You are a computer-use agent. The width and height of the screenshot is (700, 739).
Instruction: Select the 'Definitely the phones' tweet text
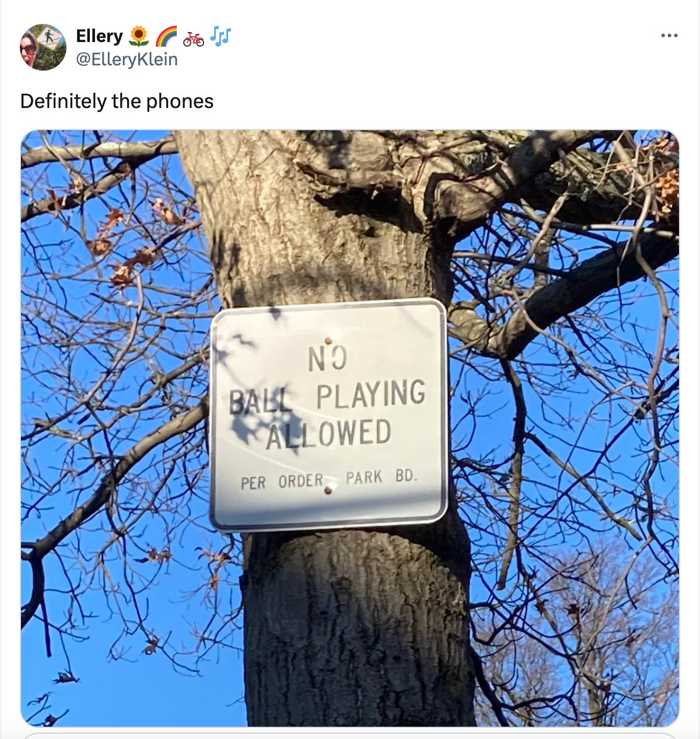pyautogui.click(x=117, y=101)
